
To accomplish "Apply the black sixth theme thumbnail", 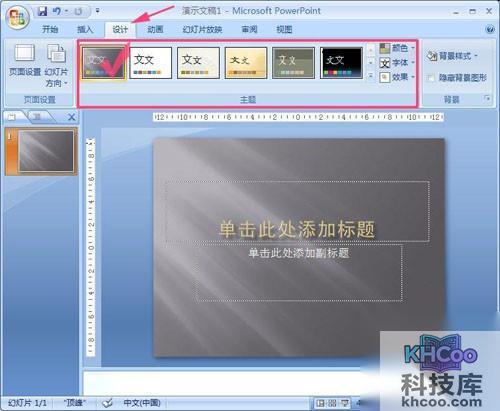I will click(341, 63).
